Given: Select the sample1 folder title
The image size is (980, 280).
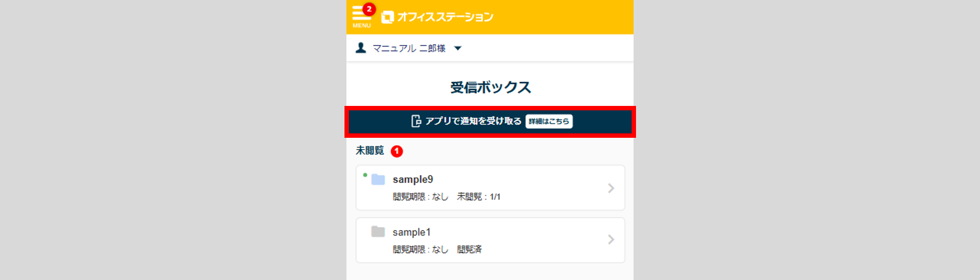Looking at the screenshot, I should (x=411, y=232).
